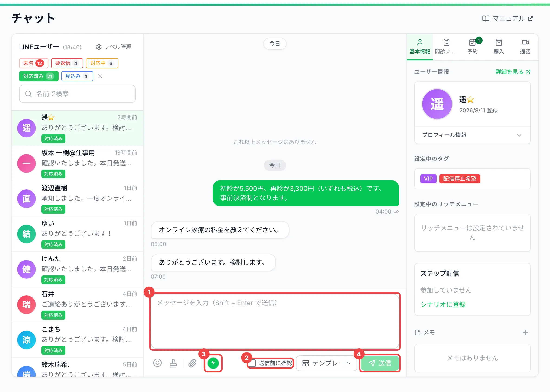550x392 pixels.
Task: Click the 配信停止希望 tag
Action: [460, 179]
